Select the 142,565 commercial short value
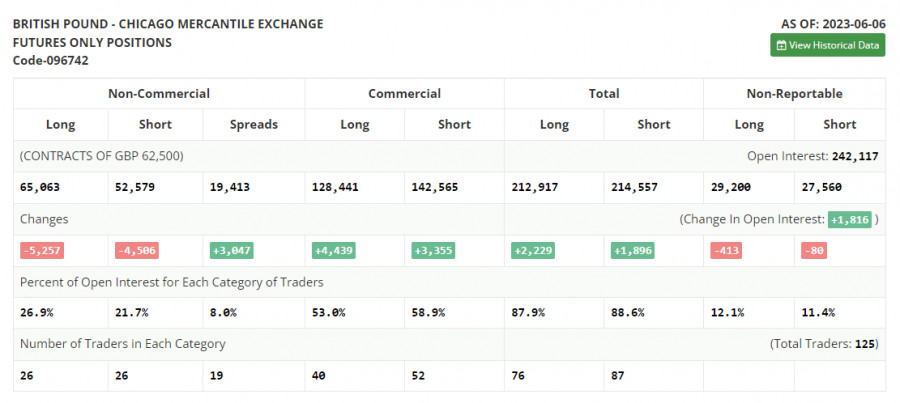Image resolution: width=900 pixels, height=403 pixels. [x=440, y=187]
